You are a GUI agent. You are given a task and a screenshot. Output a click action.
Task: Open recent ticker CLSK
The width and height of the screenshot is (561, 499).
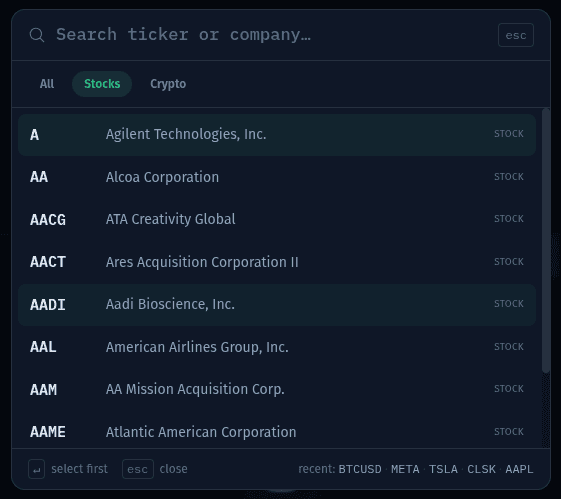481,469
